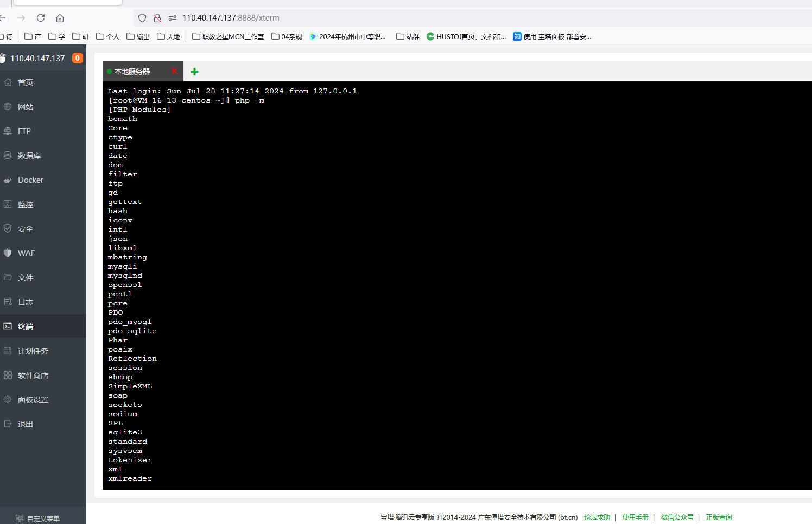Click the 论坛求助 footer link

pos(597,517)
